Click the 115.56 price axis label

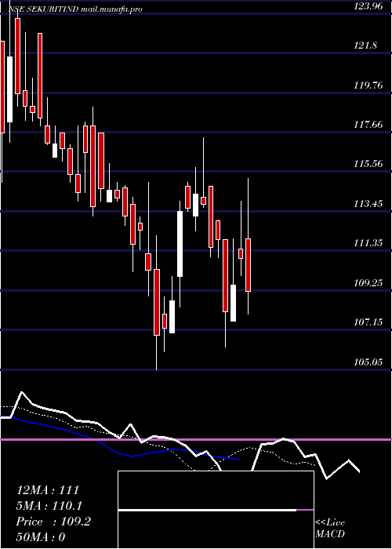click(368, 163)
